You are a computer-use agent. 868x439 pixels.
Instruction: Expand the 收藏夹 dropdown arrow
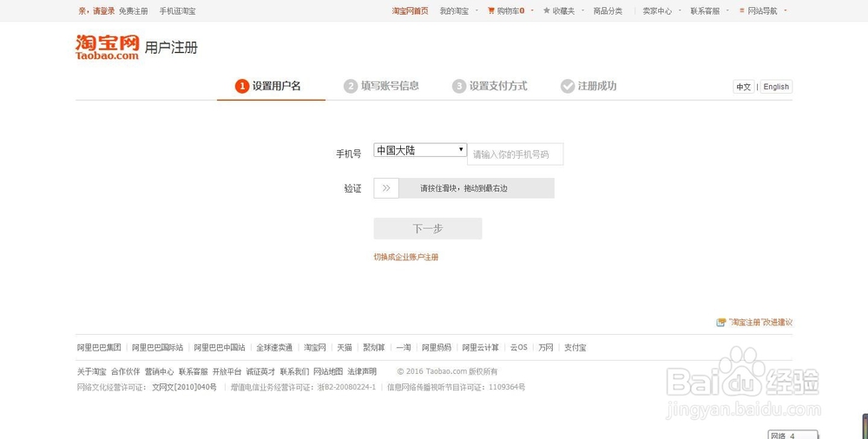(x=582, y=10)
